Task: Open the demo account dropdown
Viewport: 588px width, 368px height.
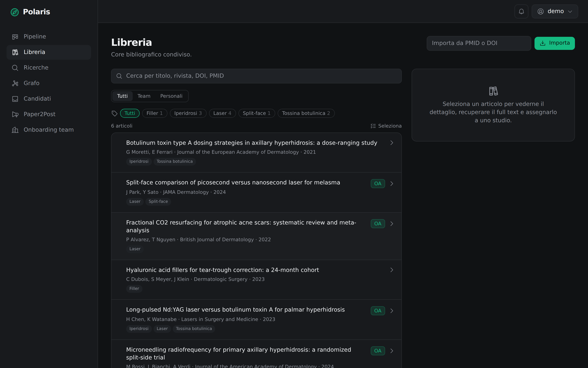Action: (555, 11)
